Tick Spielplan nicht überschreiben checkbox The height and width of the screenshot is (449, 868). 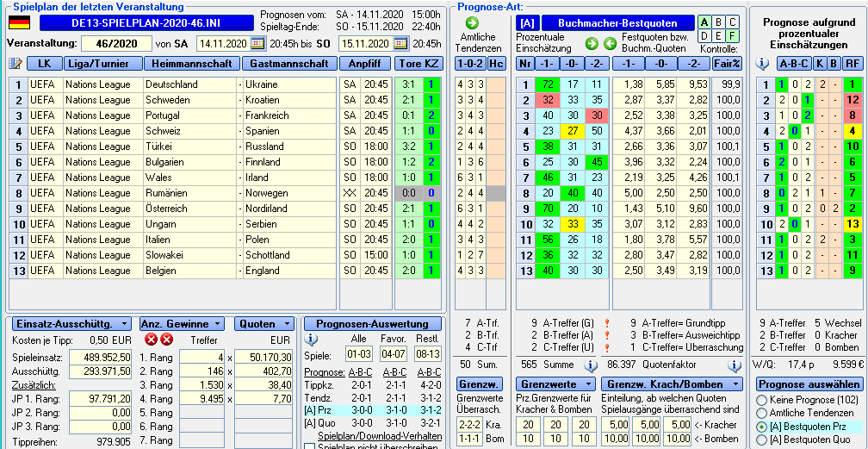(309, 446)
